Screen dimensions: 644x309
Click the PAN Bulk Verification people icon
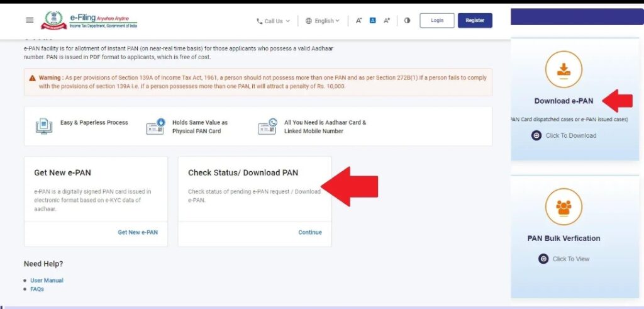coord(563,206)
